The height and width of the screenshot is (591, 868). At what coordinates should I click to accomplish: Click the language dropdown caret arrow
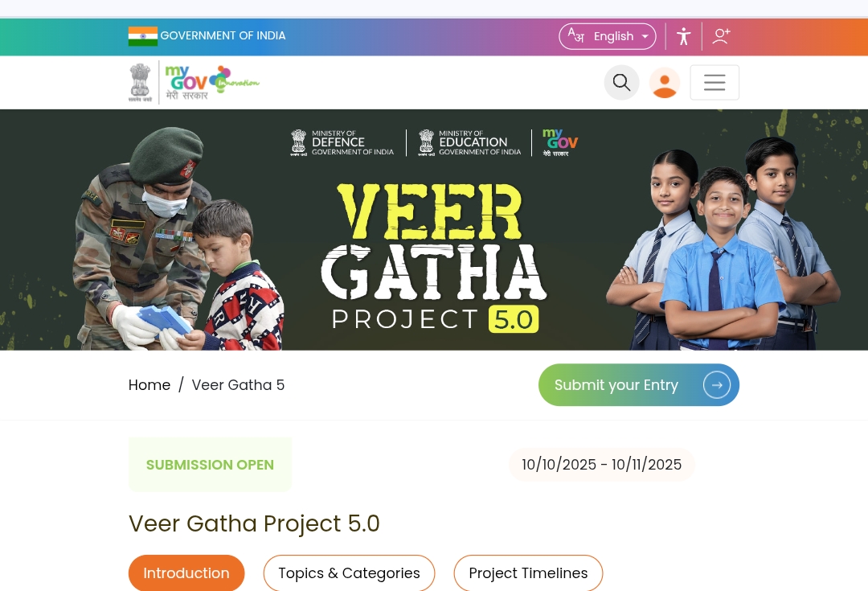point(645,36)
